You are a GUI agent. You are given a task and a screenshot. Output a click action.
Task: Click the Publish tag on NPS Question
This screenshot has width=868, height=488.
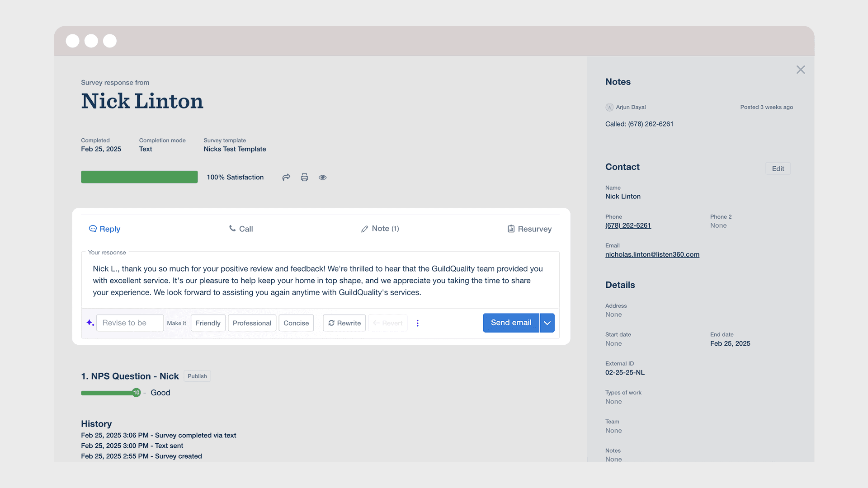pyautogui.click(x=197, y=376)
